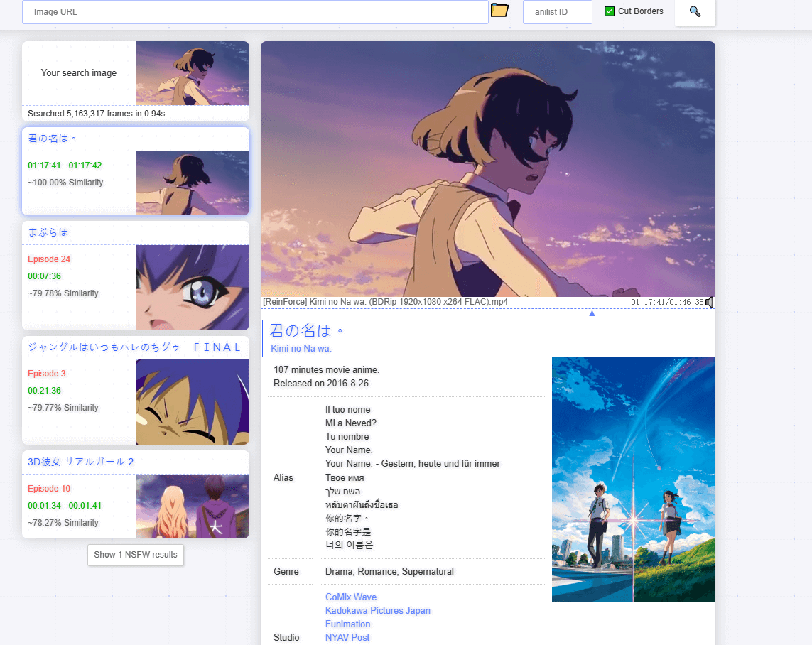This screenshot has height=645, width=812.
Task: Select the ジャングルはいつもハレのちグゥ FINAL result title
Action: [135, 347]
